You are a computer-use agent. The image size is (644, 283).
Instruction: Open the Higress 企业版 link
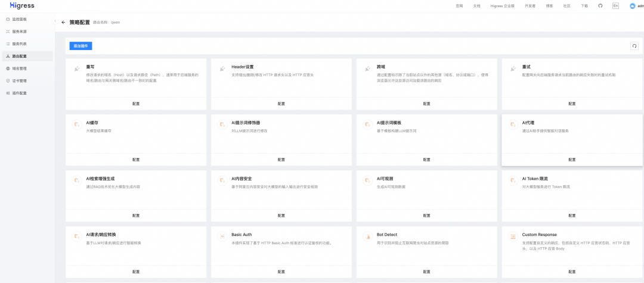coord(502,6)
